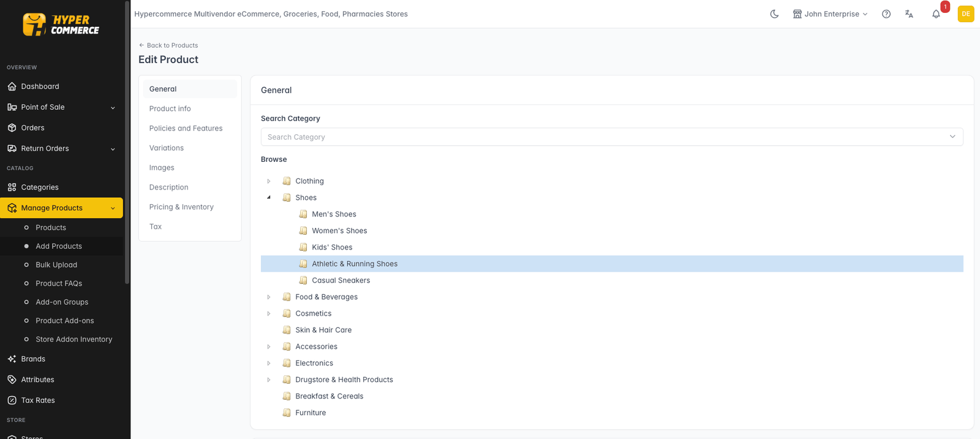Open notifications bell icon

tap(936, 14)
